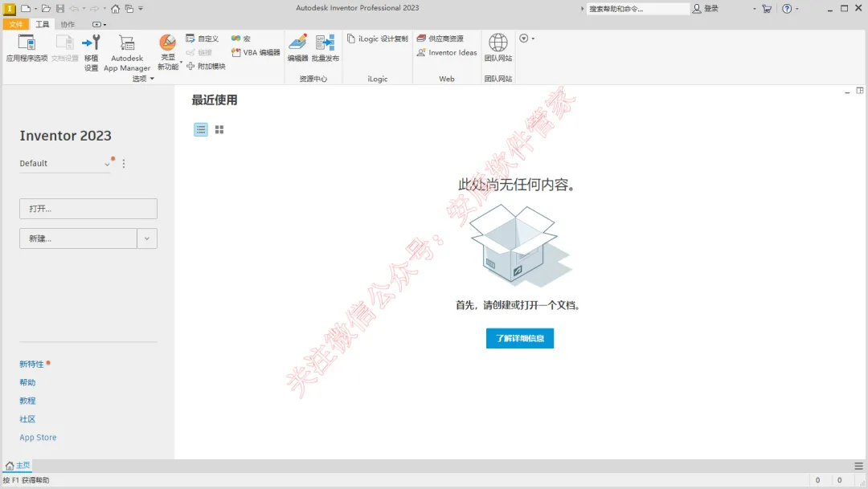Open the 社区 community link
868x489 pixels.
click(27, 419)
